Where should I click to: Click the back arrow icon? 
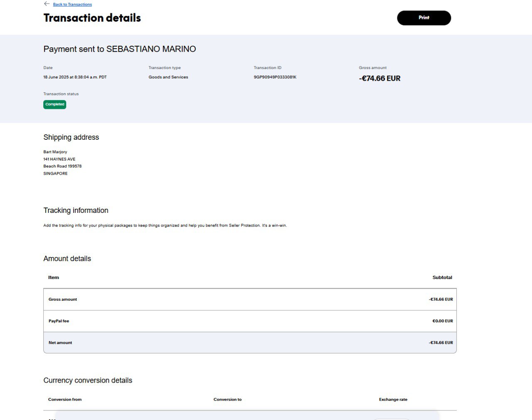47,4
